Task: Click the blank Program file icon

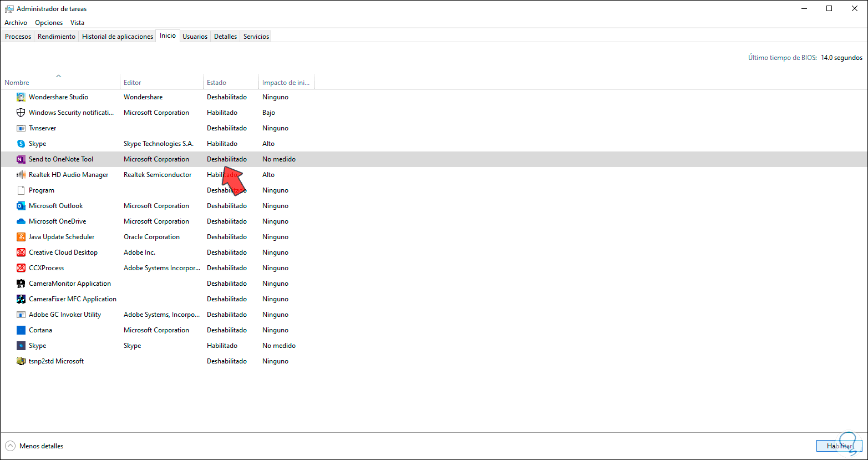Action: (x=21, y=190)
